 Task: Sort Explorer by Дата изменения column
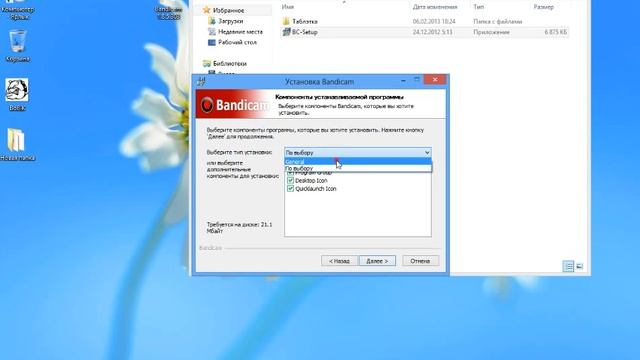point(435,7)
